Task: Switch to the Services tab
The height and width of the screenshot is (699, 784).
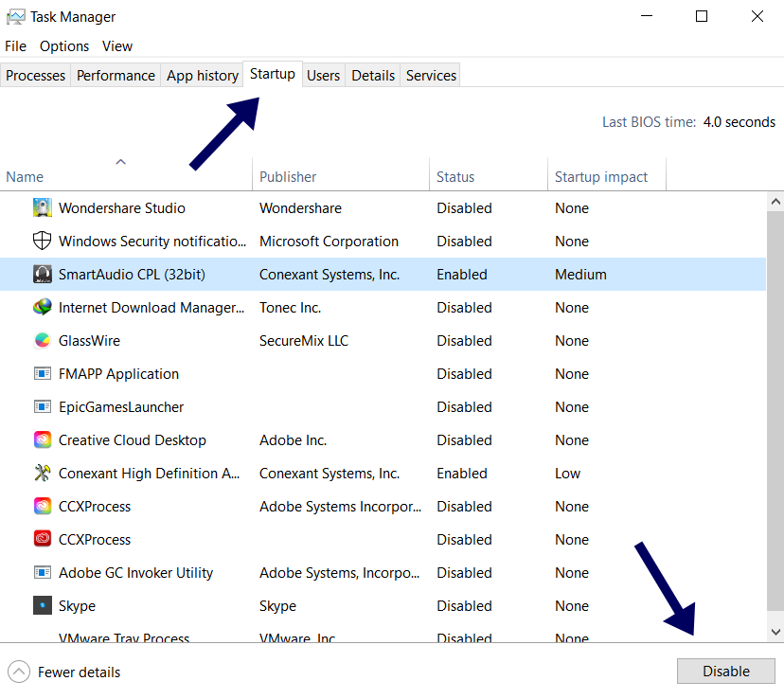Action: (430, 75)
